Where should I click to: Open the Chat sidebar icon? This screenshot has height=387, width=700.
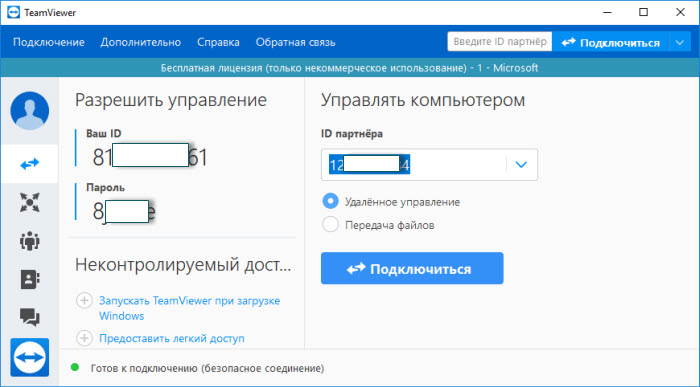coord(29,317)
